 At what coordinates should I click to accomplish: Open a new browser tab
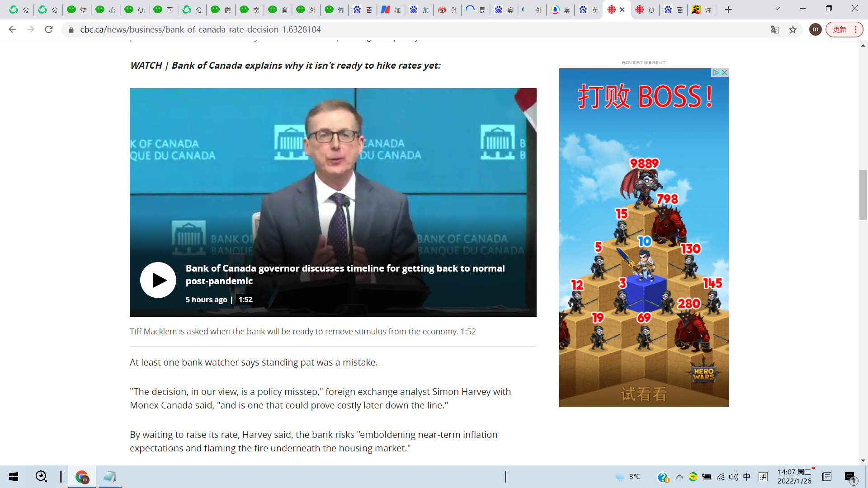click(728, 9)
